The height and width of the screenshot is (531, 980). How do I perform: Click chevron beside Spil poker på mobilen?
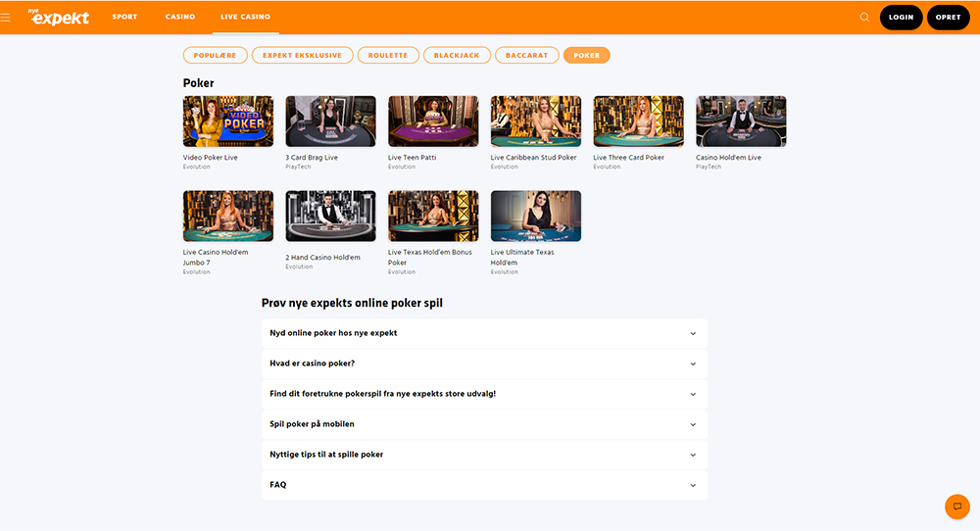click(x=693, y=425)
